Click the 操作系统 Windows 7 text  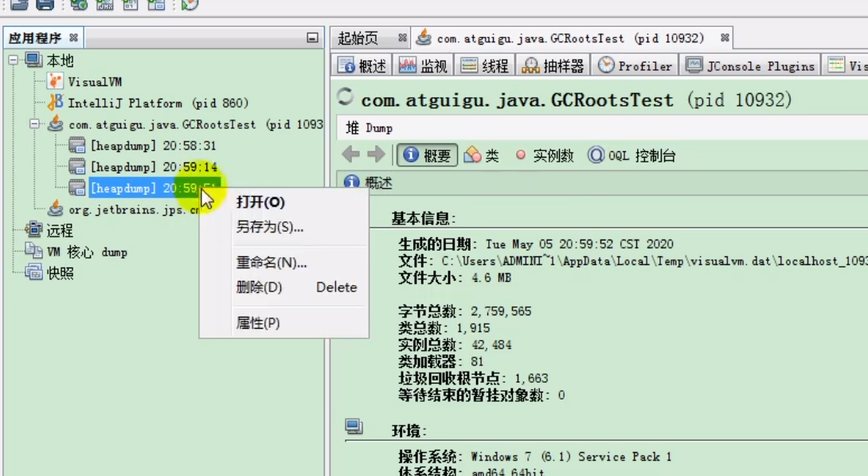[x=571, y=457]
